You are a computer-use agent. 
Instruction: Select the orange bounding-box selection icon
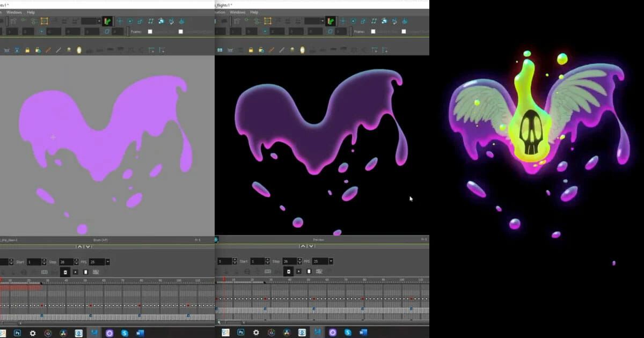pos(44,20)
